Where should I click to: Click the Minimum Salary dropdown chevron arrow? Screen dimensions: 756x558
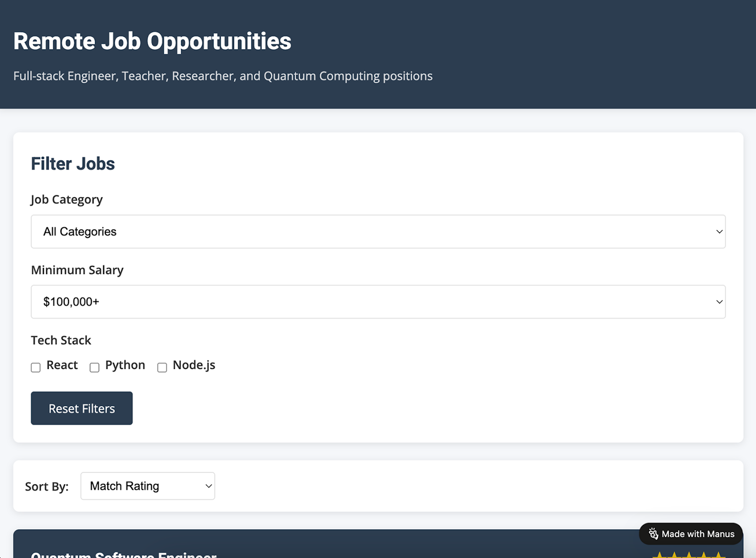click(x=719, y=302)
